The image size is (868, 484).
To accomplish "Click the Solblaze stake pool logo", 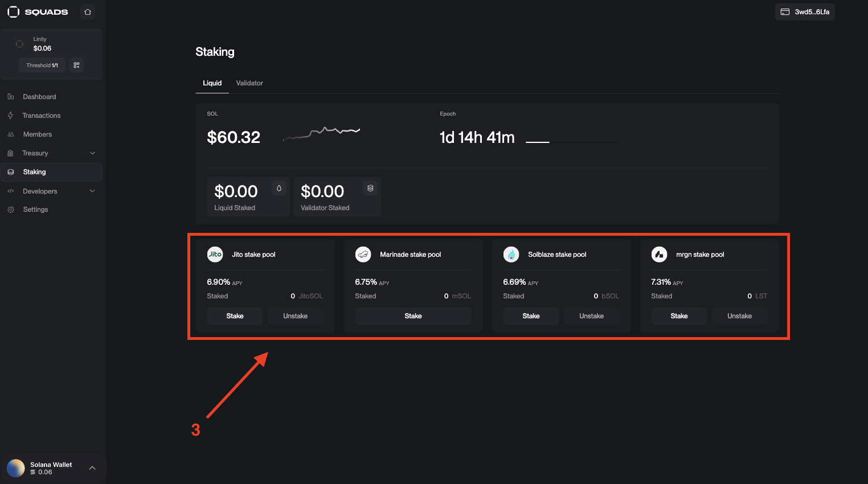I will 511,254.
